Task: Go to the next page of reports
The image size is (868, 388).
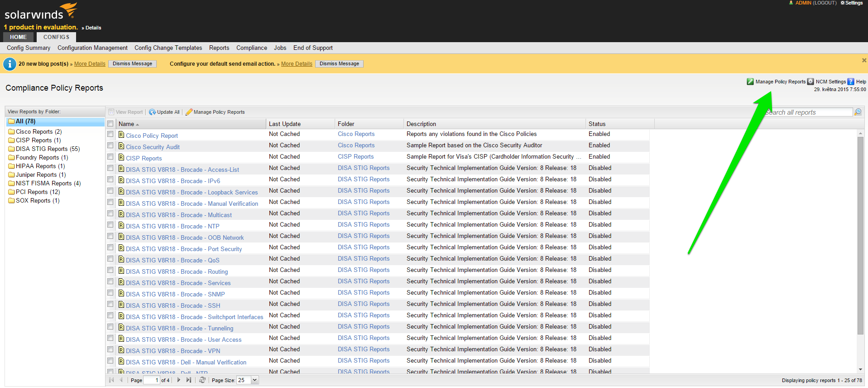Action: [x=179, y=380]
